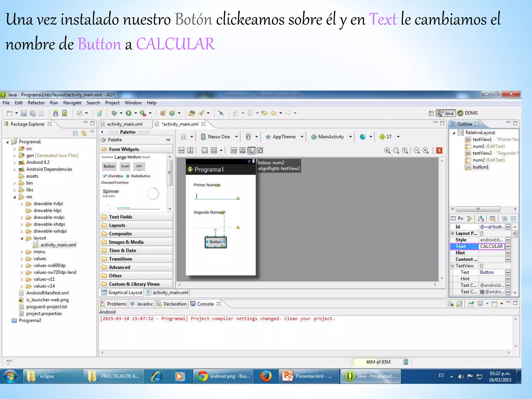532x399 pixels.
Task: Click the locale globe icon
Action: (363, 137)
